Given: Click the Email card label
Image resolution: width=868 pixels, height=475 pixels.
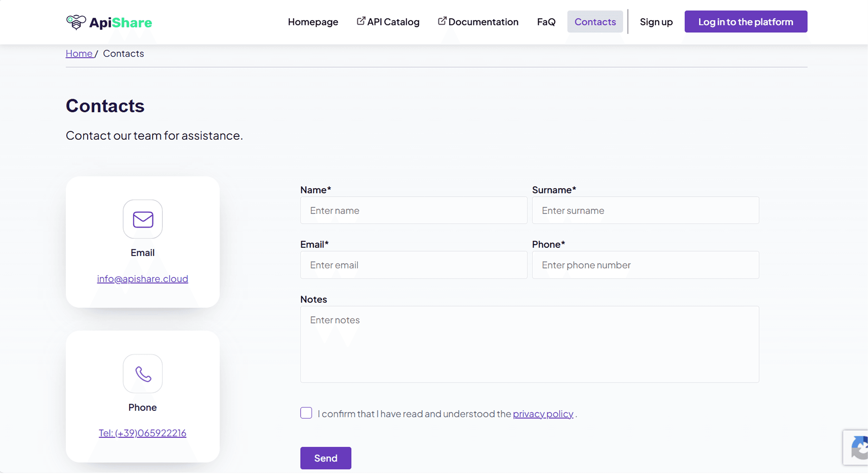Looking at the screenshot, I should tap(143, 253).
